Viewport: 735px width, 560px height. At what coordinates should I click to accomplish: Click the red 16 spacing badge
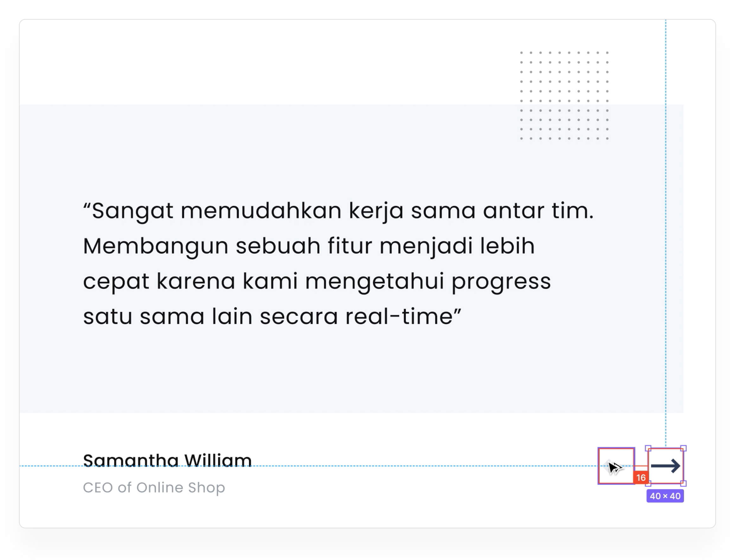641,477
